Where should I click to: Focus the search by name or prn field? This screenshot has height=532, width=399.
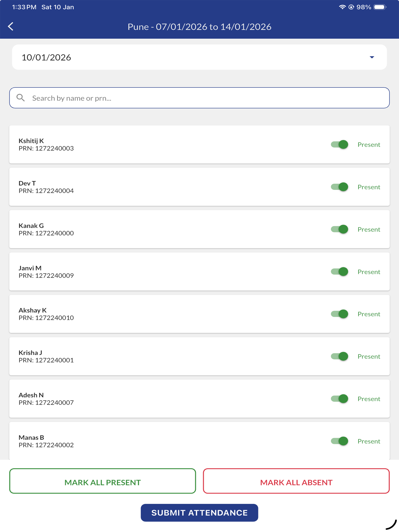click(199, 98)
